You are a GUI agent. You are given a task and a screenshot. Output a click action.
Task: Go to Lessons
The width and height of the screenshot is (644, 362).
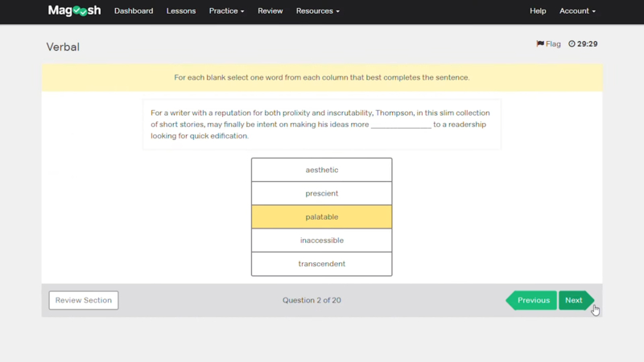pyautogui.click(x=181, y=11)
